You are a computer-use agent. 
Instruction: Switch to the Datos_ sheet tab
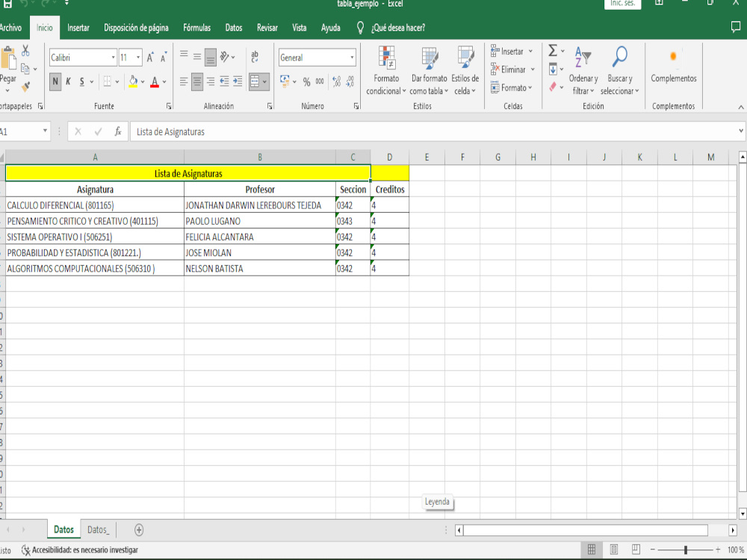[98, 529]
